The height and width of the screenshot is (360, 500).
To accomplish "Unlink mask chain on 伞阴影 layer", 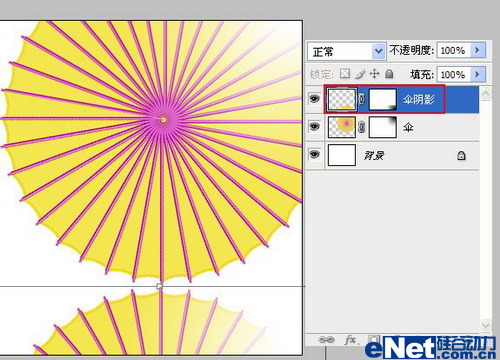I will point(362,99).
